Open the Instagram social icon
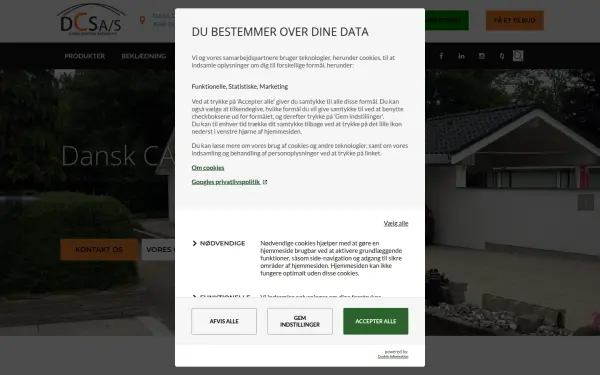The width and height of the screenshot is (600, 375). (x=482, y=56)
